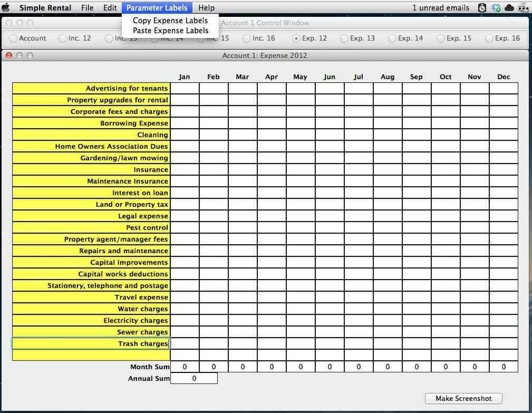Open the Dropbox icon in the menu bar
Viewport: 532px width, 413px height.
[496, 7]
